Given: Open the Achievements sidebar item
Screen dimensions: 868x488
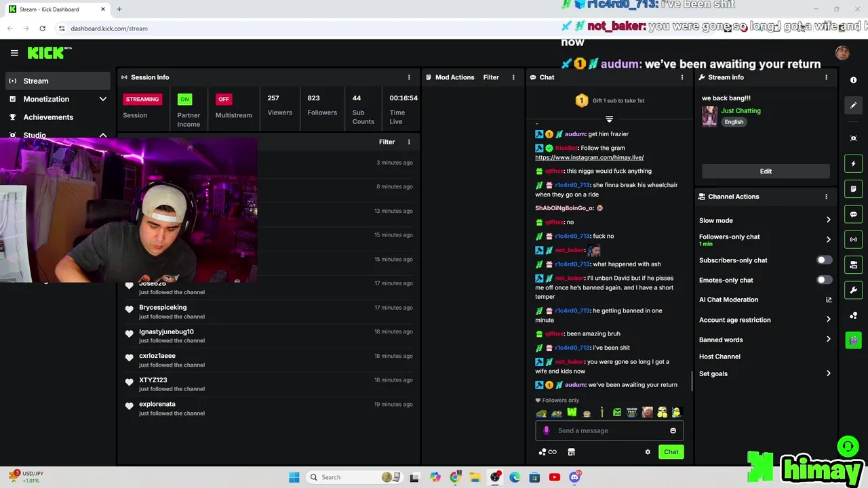Looking at the screenshot, I should click(x=58, y=117).
